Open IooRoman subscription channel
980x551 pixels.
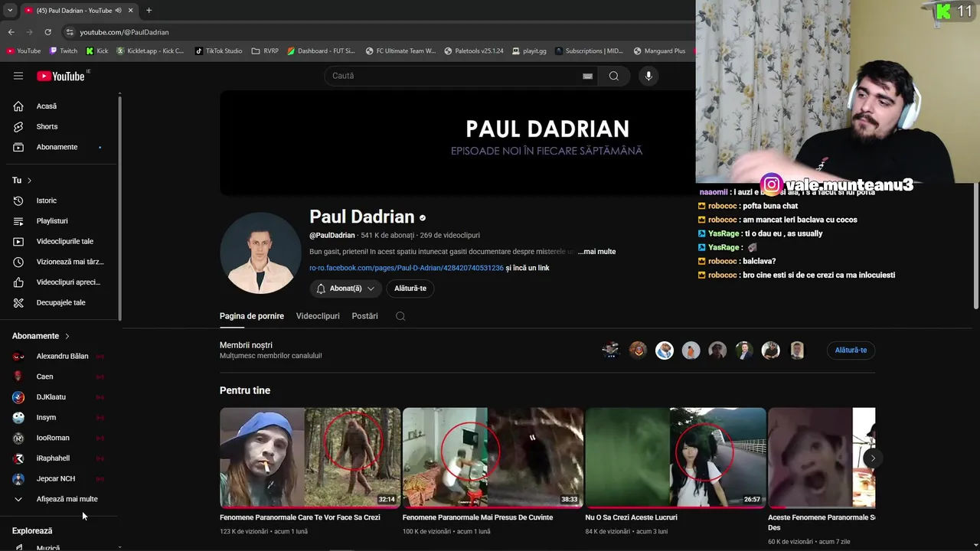point(60,438)
